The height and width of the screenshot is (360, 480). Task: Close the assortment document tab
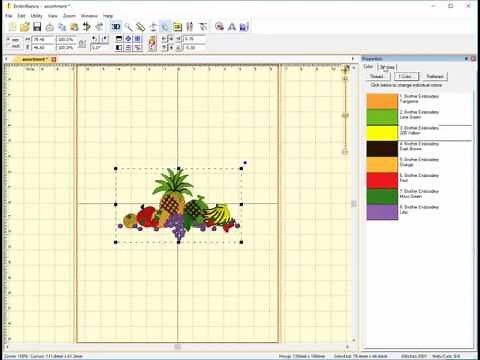coord(54,59)
